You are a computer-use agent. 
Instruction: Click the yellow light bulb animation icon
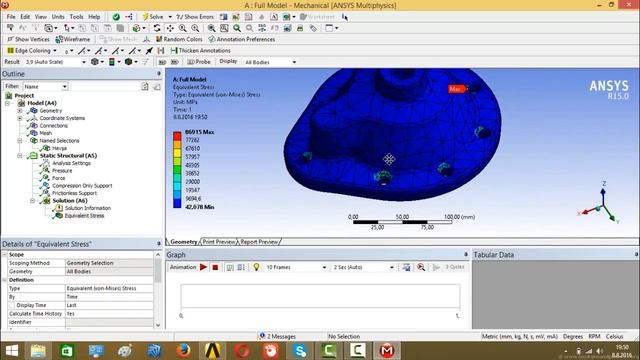pyautogui.click(x=256, y=267)
